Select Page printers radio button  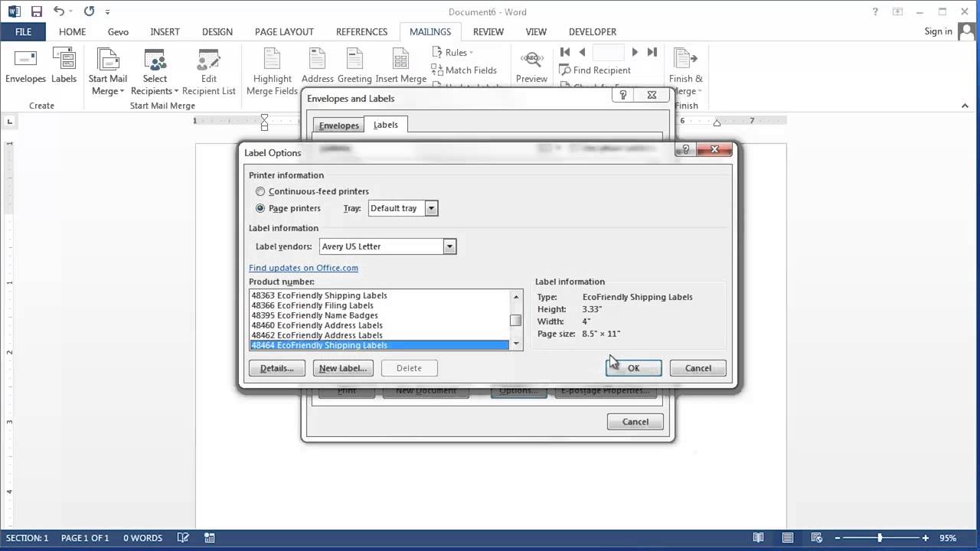tap(261, 208)
